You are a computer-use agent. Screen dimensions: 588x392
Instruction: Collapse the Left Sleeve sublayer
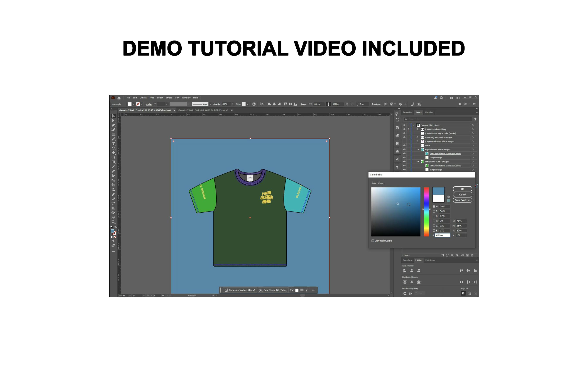click(418, 162)
